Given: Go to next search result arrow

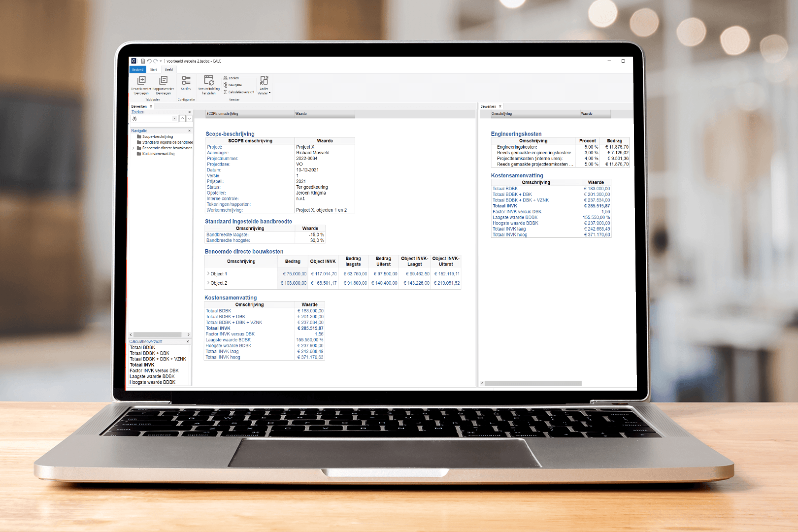Looking at the screenshot, I should 189,119.
